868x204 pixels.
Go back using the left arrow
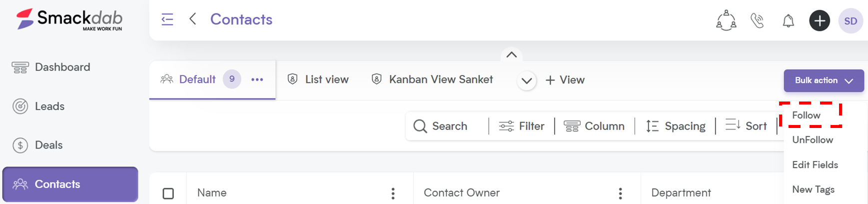193,19
